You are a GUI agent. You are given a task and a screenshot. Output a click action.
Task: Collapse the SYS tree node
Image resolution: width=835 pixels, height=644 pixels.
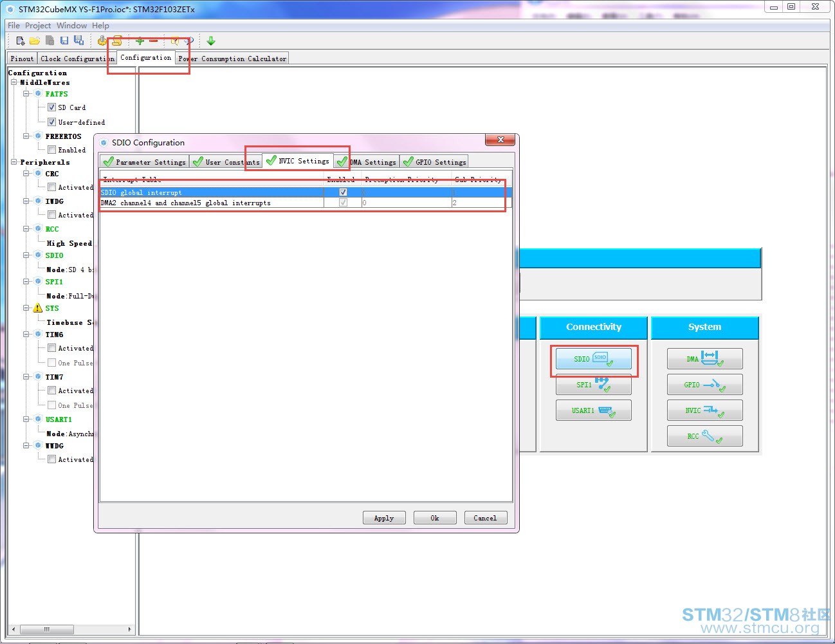(x=26, y=308)
